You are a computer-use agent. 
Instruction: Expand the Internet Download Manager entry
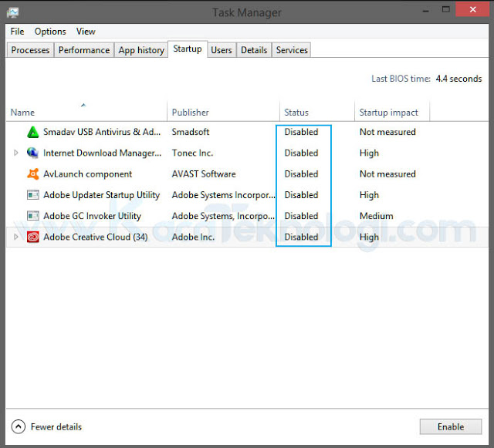15,153
